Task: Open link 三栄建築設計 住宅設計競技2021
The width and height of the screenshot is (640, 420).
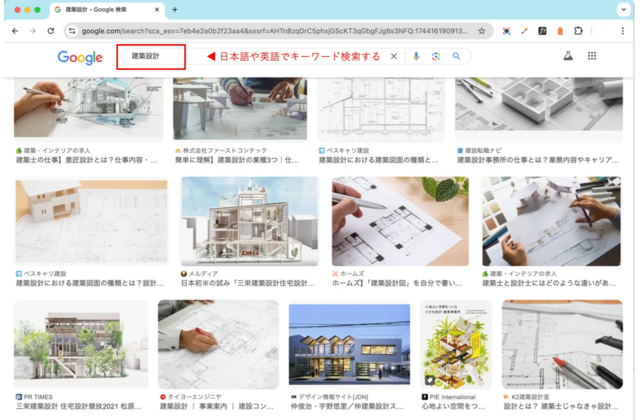Action: coord(78,407)
